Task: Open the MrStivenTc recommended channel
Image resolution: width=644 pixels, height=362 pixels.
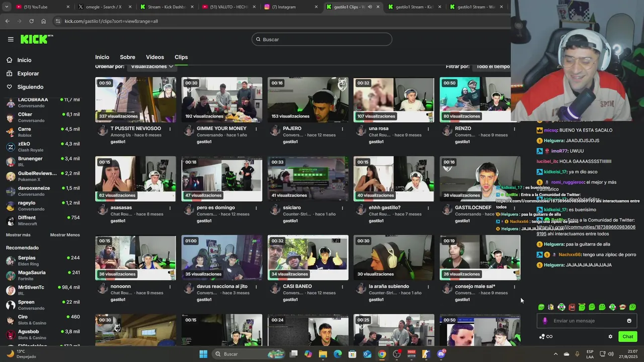Action: [43, 290]
